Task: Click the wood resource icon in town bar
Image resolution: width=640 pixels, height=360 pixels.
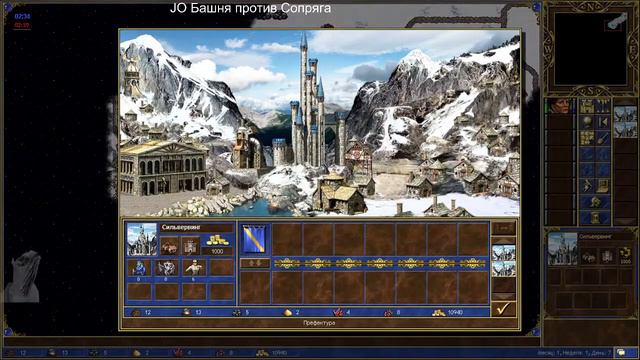Action: click(x=136, y=313)
